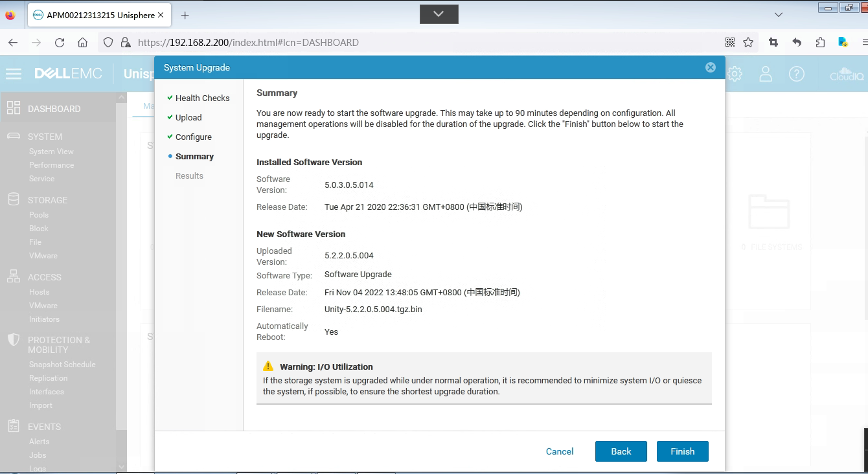Click the Back button in wizard
The image size is (868, 474).
coord(621,451)
